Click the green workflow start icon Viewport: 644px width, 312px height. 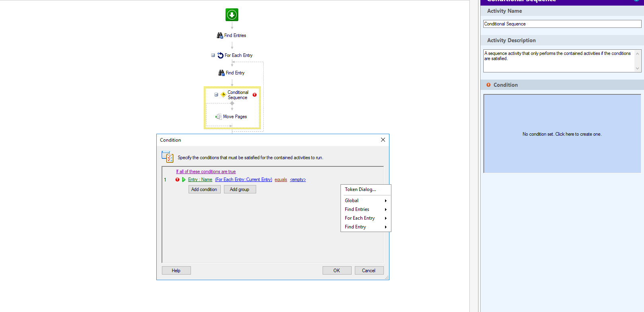[x=232, y=15]
